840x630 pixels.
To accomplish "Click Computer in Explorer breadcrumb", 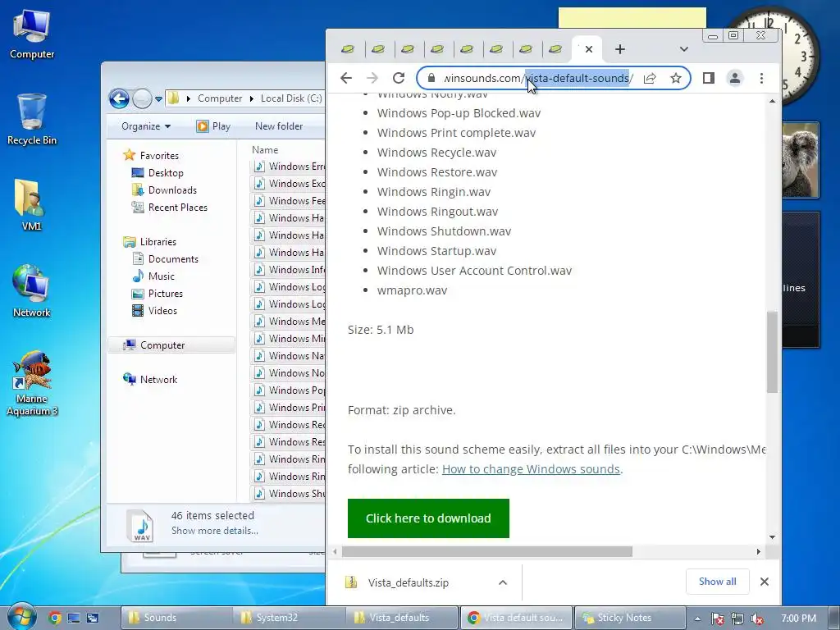I will [x=220, y=98].
